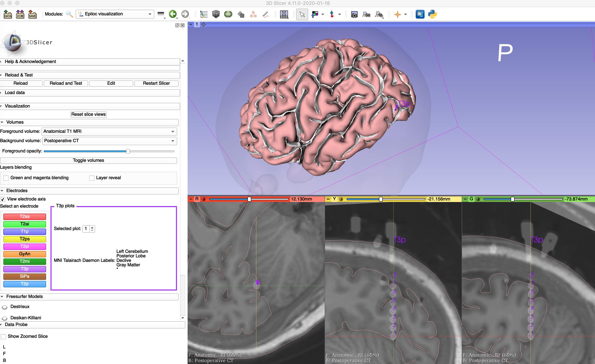Uncheck View electrode axis
The image size is (595, 364).
click(3, 199)
